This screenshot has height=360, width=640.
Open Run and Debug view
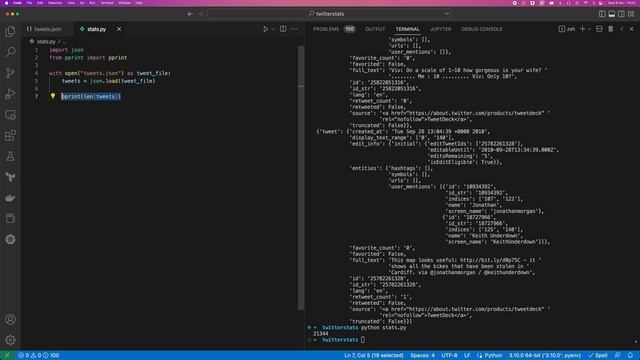[10, 94]
